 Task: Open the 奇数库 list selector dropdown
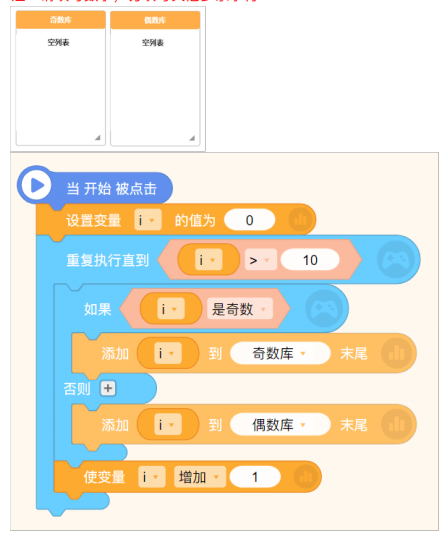coord(280,353)
